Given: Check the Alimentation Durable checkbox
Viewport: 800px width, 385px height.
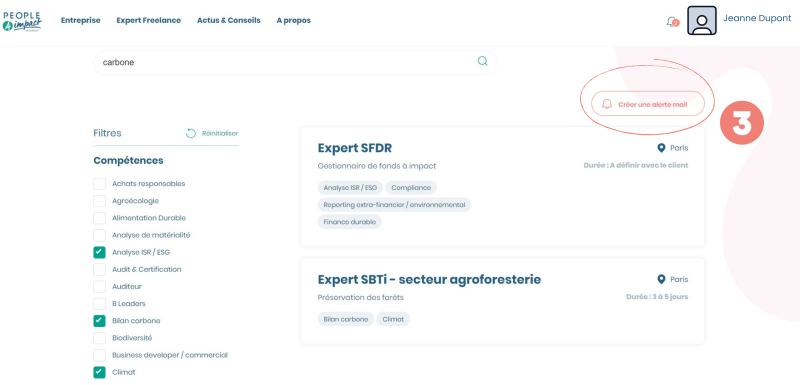Looking at the screenshot, I should coord(99,218).
